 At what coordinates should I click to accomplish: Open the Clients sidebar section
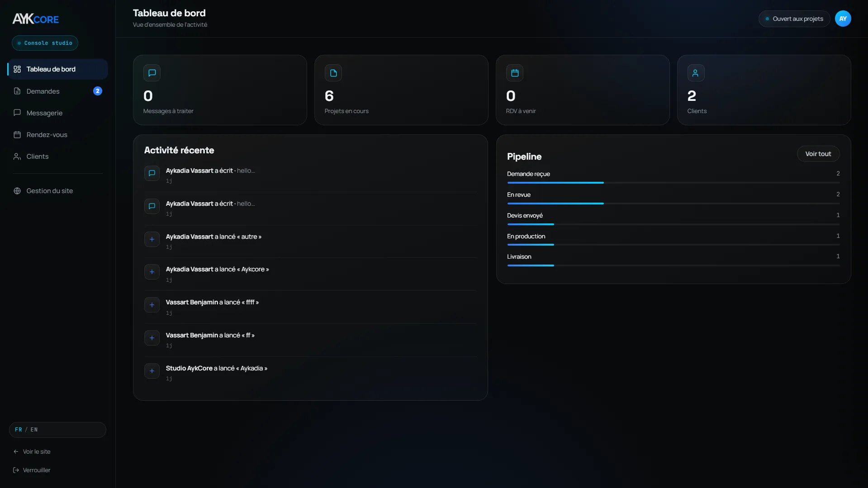click(57, 156)
